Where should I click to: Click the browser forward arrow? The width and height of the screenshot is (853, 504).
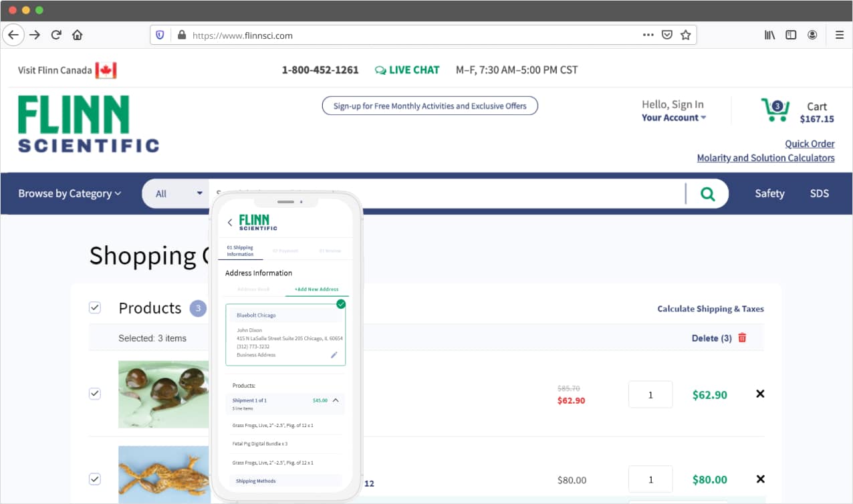click(x=35, y=35)
